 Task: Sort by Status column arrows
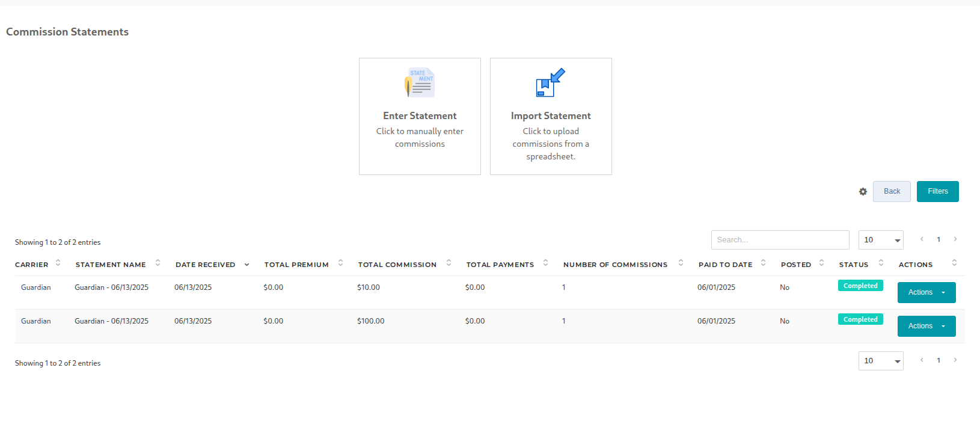click(x=881, y=263)
